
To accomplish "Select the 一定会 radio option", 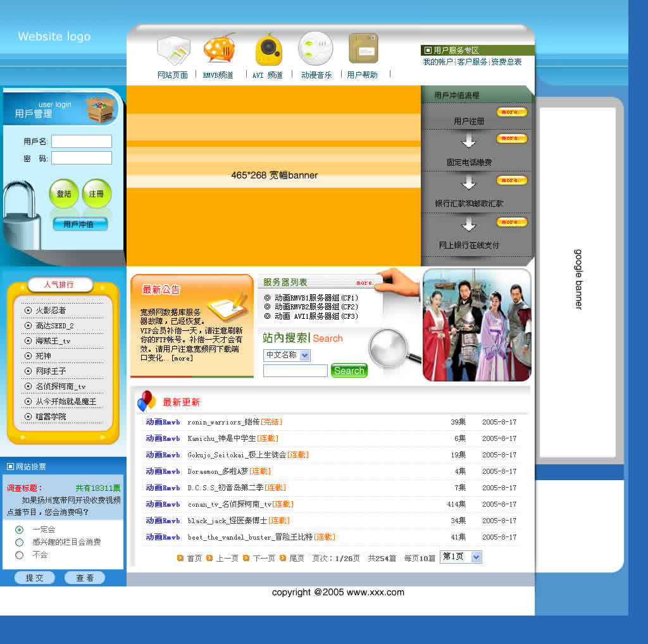I will [20, 529].
